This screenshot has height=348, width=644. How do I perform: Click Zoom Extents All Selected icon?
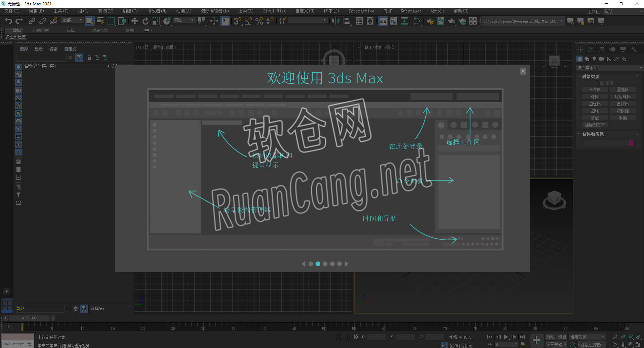(638, 337)
